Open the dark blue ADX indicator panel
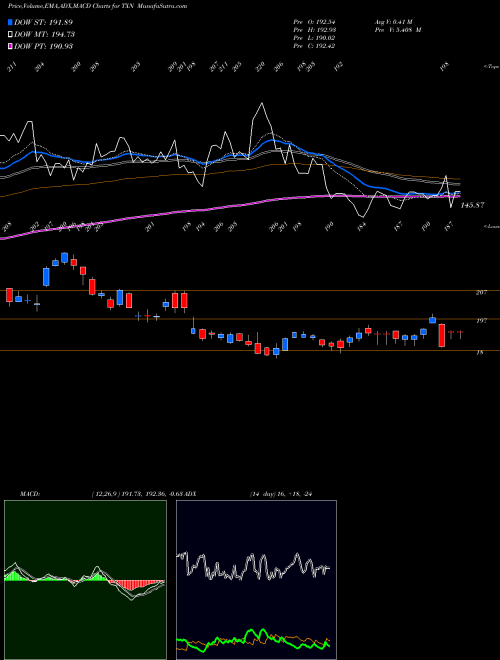This screenshot has height=660, width=500. (256, 580)
